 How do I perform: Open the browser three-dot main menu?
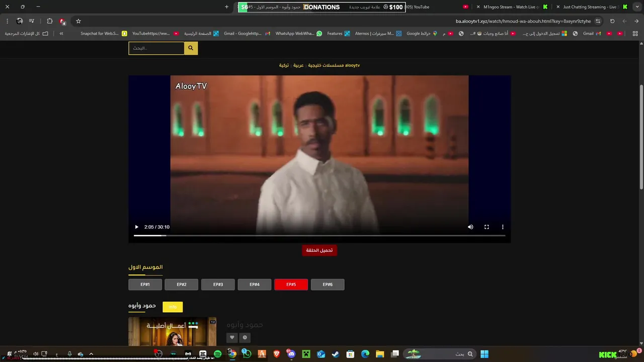[7, 21]
